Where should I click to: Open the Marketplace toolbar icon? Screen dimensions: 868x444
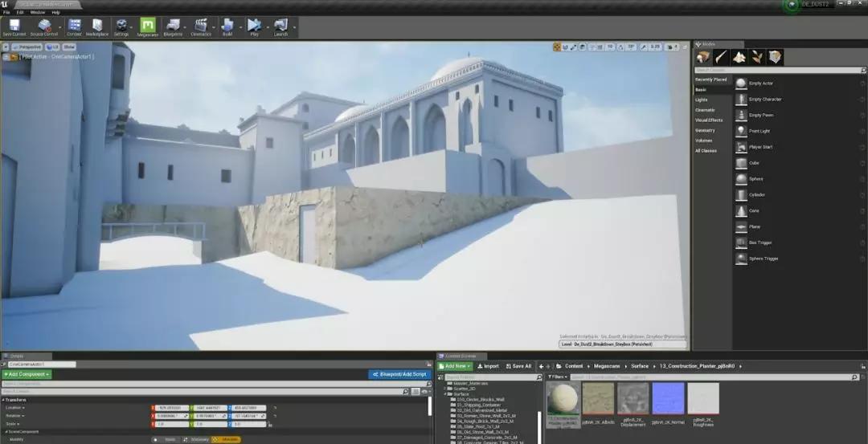click(x=97, y=25)
